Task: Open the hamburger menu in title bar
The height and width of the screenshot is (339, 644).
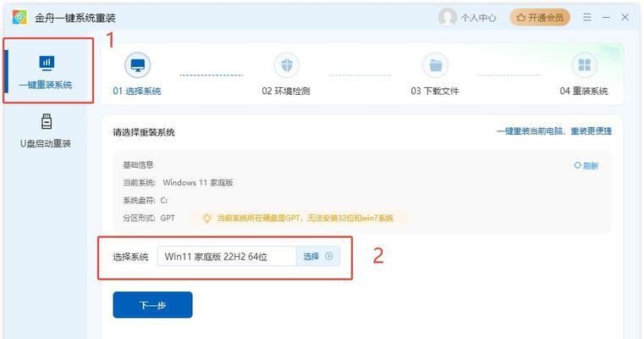Action: click(587, 17)
